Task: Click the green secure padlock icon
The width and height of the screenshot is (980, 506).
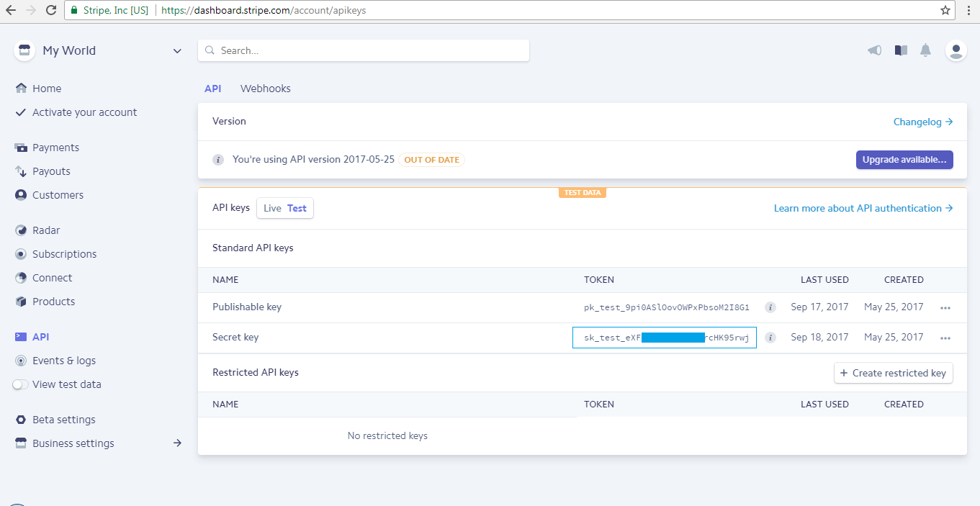Action: 73,10
